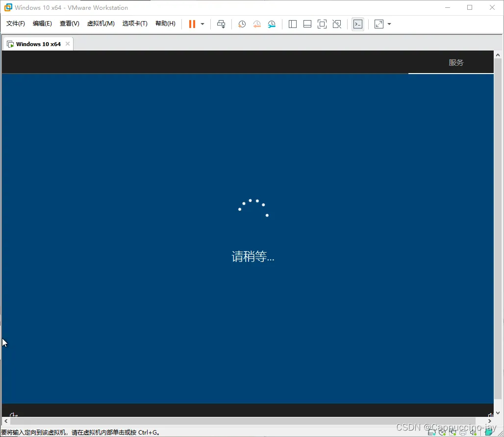This screenshot has height=437, width=504.
Task: Open the 查看(V) menu
Action: point(70,24)
